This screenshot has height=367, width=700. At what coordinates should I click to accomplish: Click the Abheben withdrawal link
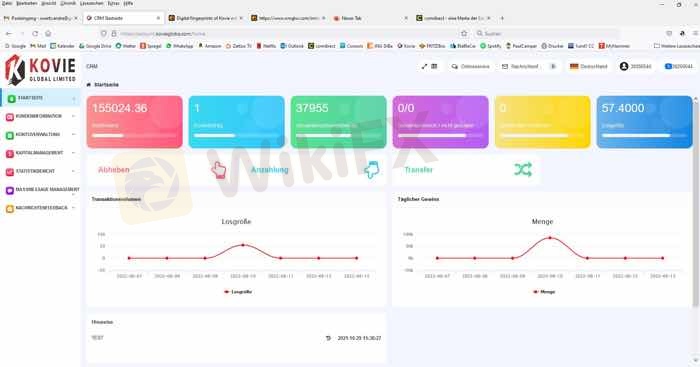coord(114,170)
